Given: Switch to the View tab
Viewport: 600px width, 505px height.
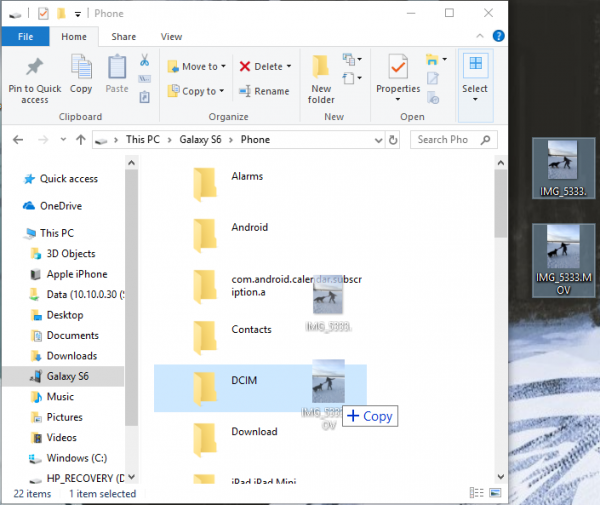Looking at the screenshot, I should pos(171,37).
